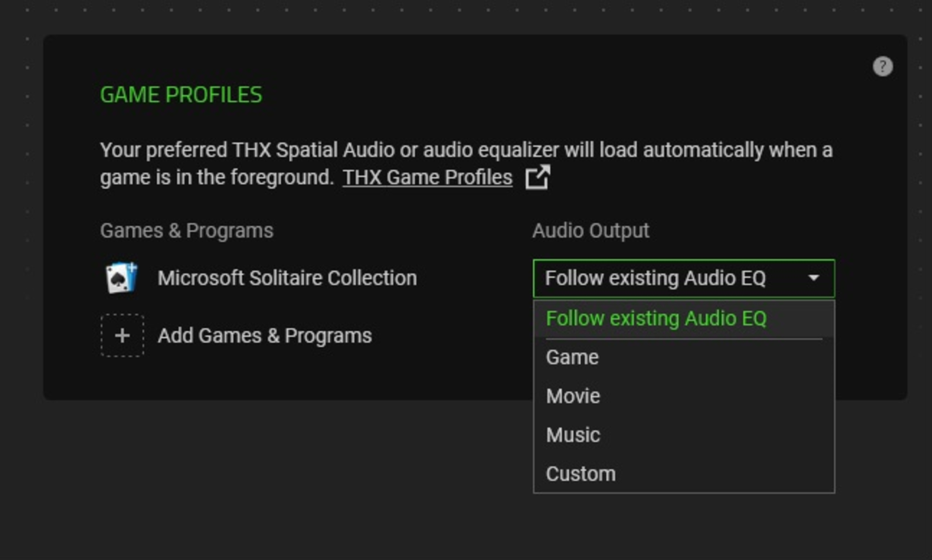Screen dimensions: 932x560
Task: Click the Audio Output column header
Action: tap(591, 231)
